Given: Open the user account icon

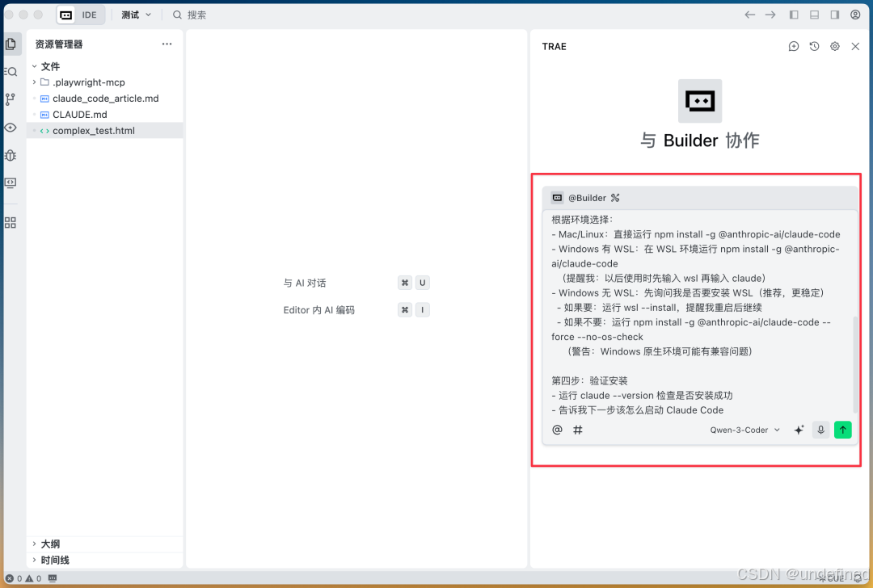Looking at the screenshot, I should [856, 15].
